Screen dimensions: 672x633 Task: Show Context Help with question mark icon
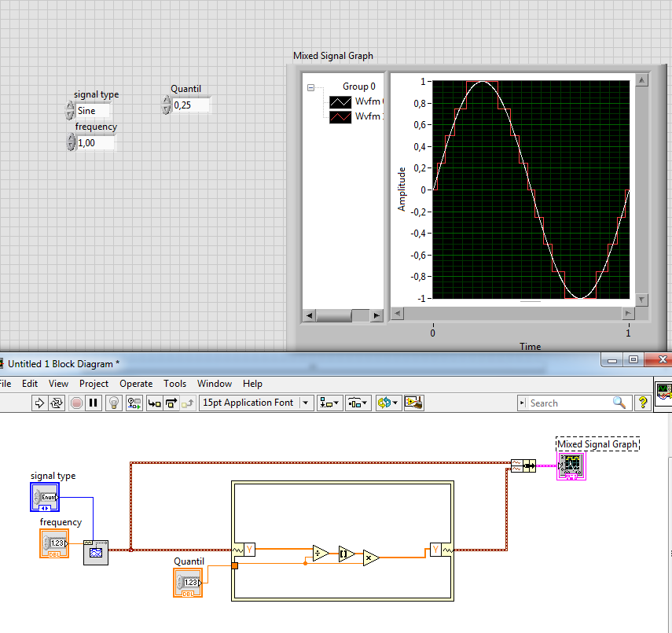[643, 403]
